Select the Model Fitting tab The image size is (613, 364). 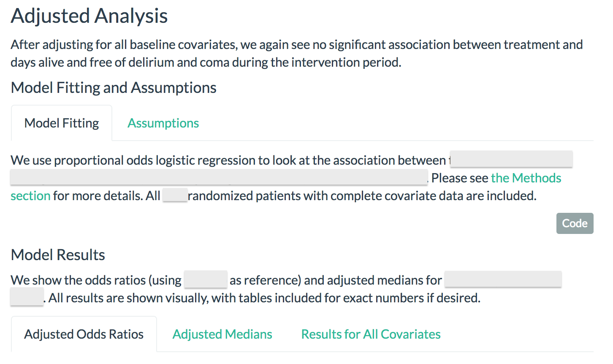coord(62,123)
